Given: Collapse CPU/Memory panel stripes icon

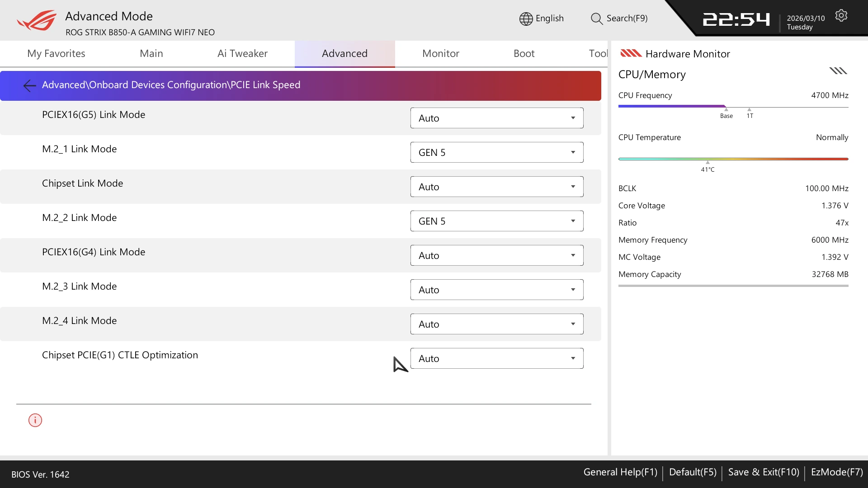Looking at the screenshot, I should pyautogui.click(x=838, y=71).
